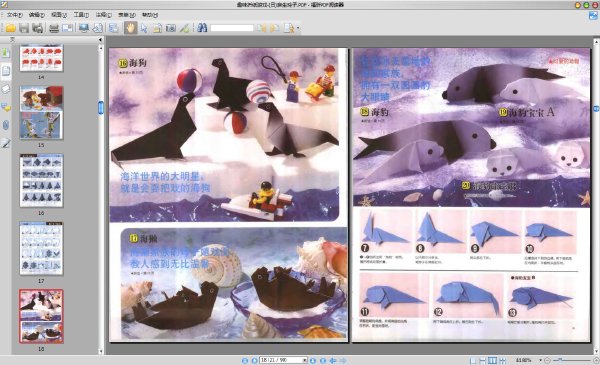This screenshot has width=600, height=365.
Task: Open the zoom percentage dropdown arrow
Action: [540, 360]
